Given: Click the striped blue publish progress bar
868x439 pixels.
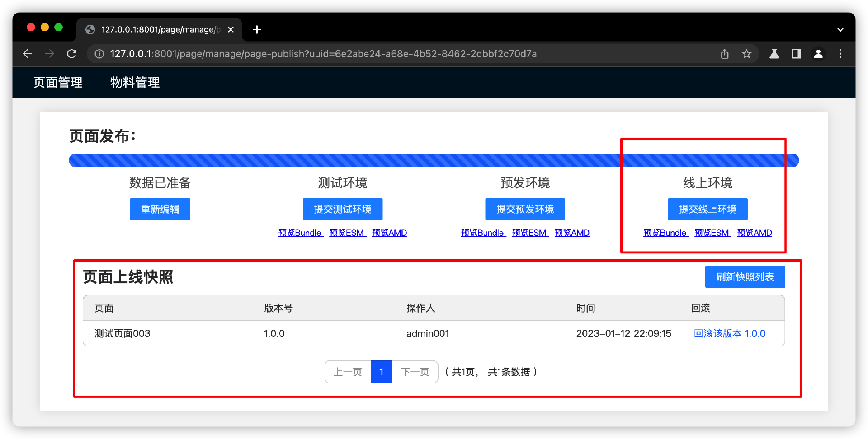Looking at the screenshot, I should [433, 160].
